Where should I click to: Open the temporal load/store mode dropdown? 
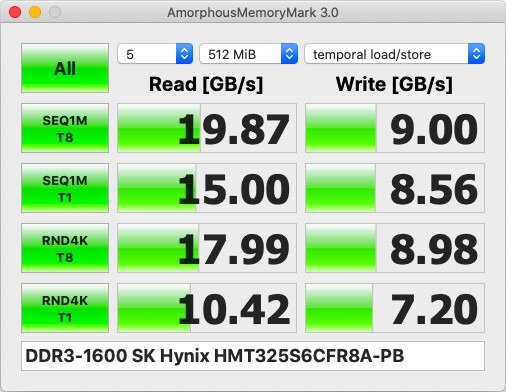[395, 54]
